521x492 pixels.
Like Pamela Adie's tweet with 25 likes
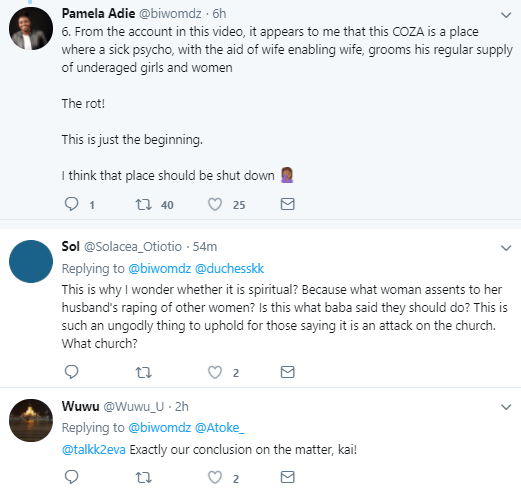coord(215,204)
